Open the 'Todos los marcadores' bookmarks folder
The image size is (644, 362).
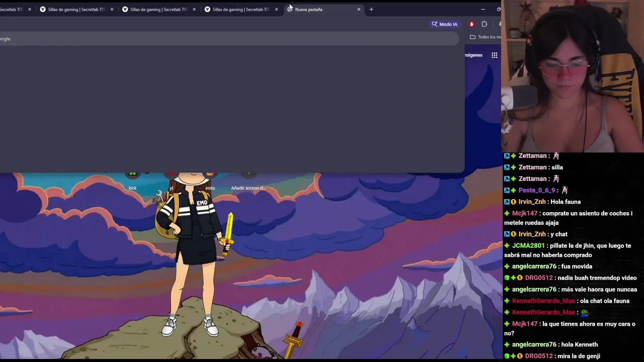pyautogui.click(x=486, y=37)
